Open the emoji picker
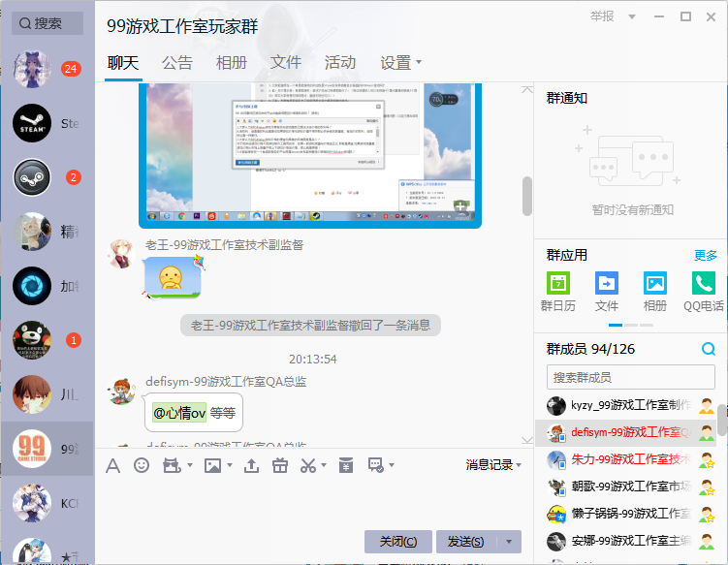The image size is (728, 565). point(142,465)
